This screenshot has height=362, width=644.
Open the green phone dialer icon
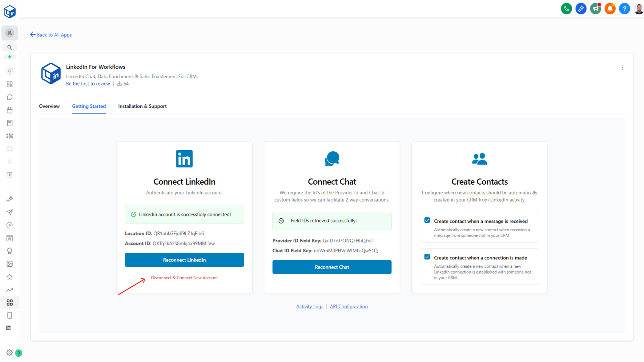pyautogui.click(x=566, y=8)
